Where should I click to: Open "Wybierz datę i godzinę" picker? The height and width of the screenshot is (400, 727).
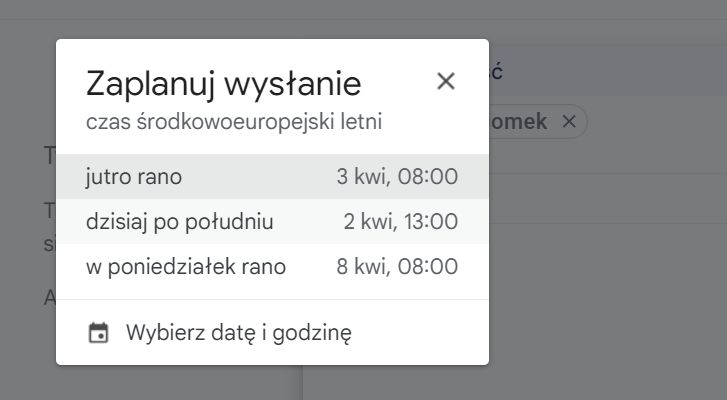238,333
